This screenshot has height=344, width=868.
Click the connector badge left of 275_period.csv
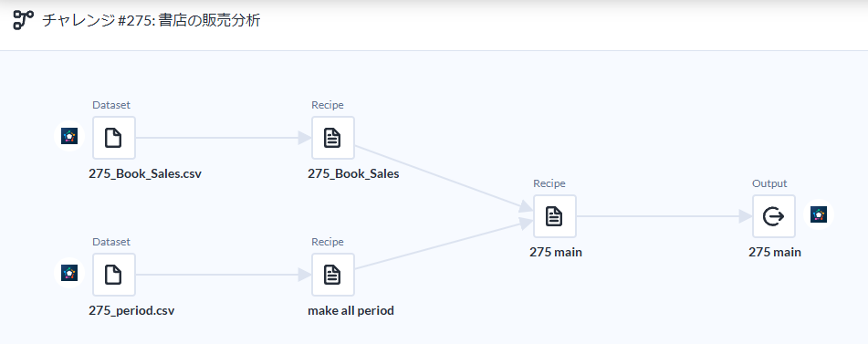point(69,273)
